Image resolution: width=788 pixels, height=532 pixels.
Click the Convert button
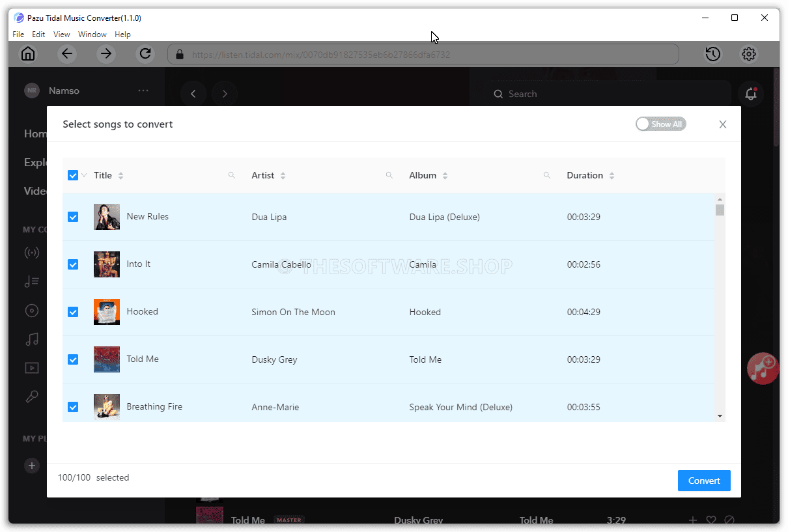pos(704,481)
